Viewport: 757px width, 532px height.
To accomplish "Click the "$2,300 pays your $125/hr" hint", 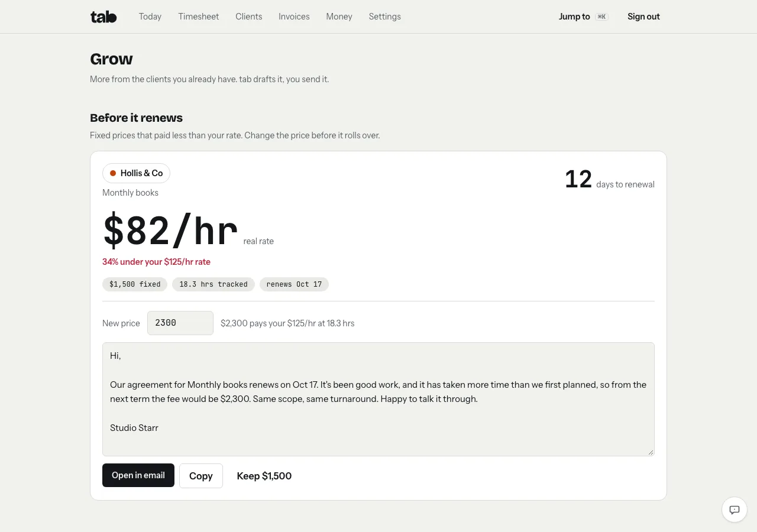I will tap(287, 323).
